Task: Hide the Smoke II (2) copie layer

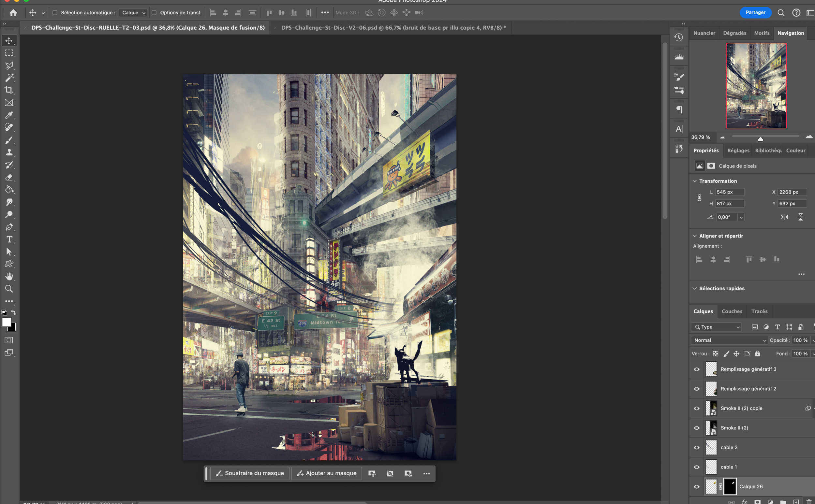Action: coord(697,408)
